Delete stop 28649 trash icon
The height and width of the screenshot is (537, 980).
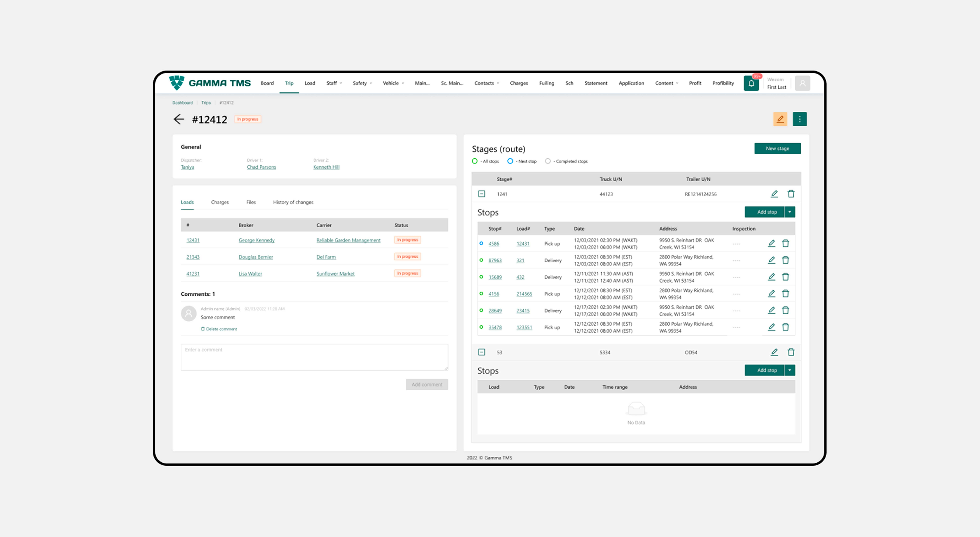785,310
